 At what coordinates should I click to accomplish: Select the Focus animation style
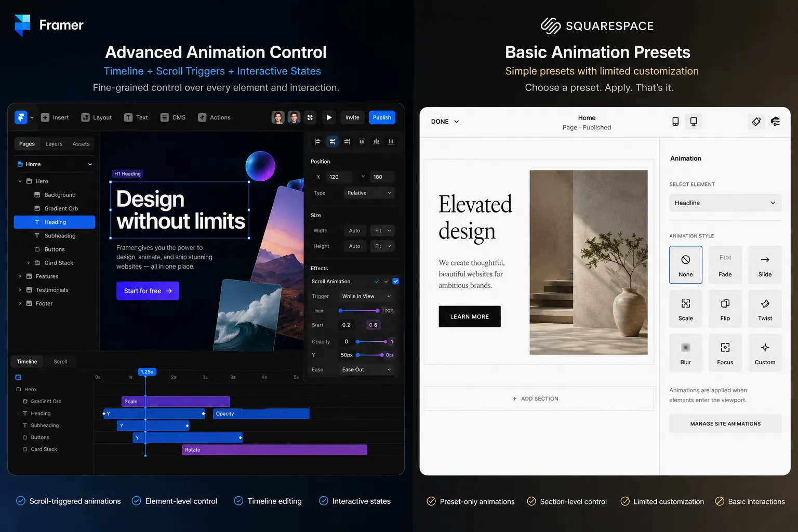(725, 353)
